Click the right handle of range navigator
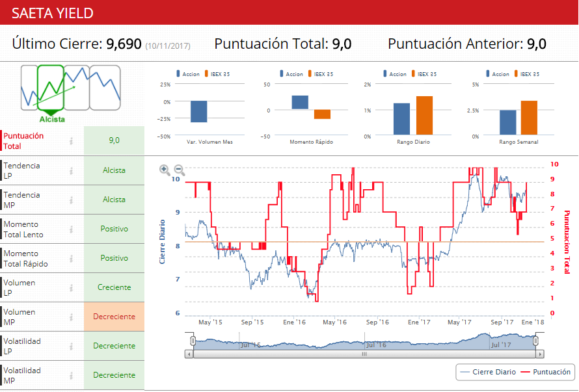579x392 pixels. tap(537, 341)
